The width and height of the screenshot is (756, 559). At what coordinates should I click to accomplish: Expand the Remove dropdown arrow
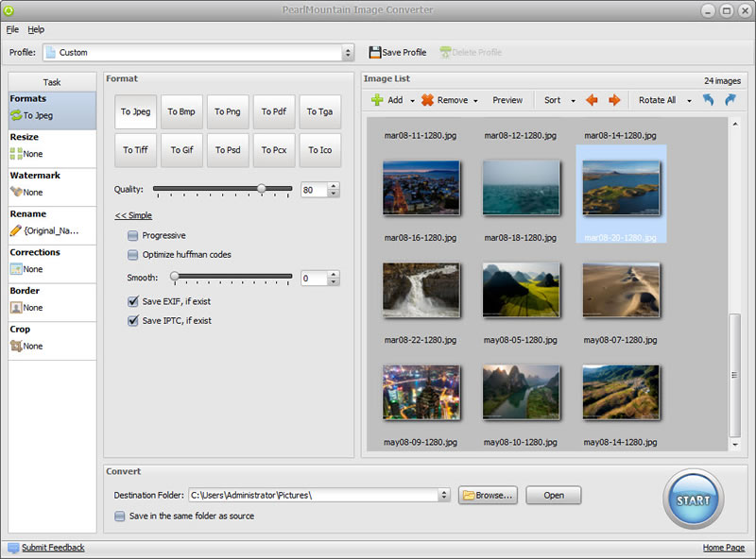(475, 101)
